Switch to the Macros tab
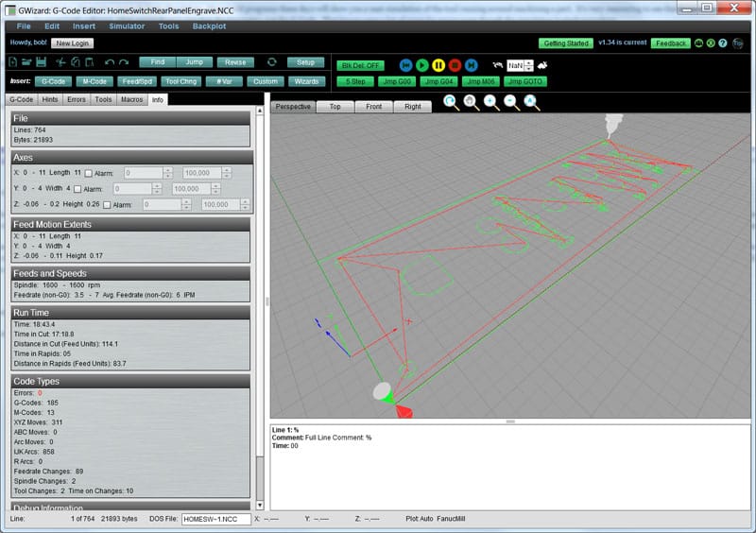 click(132, 99)
